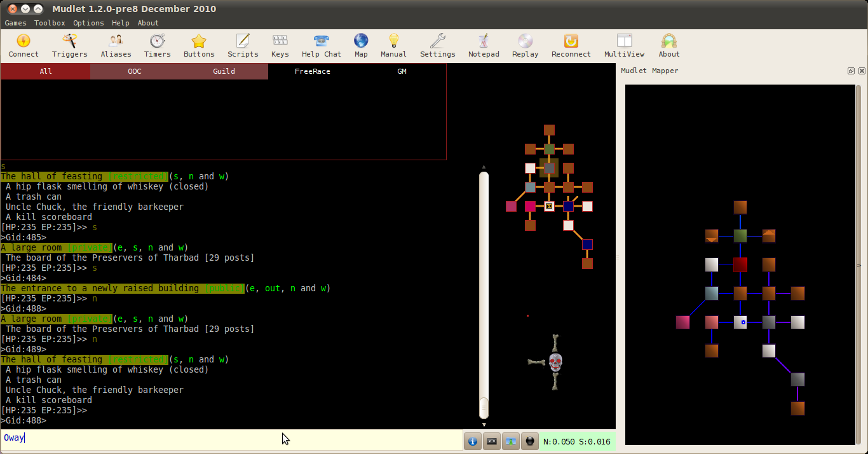
Task: Open the About menu in the menu bar
Action: (148, 23)
